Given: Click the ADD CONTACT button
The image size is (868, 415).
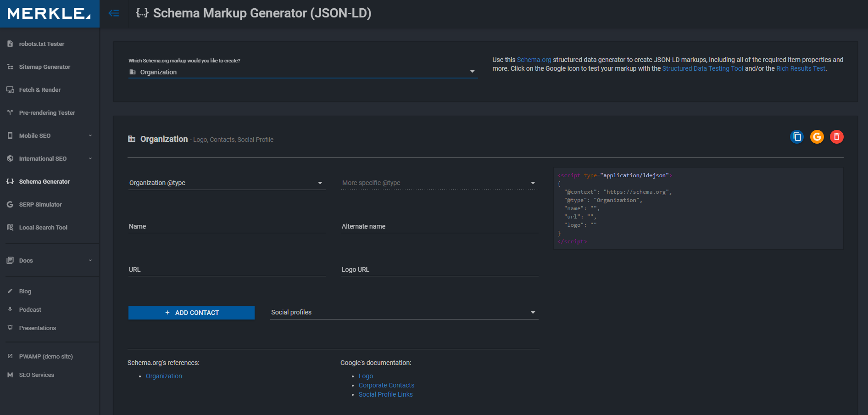Looking at the screenshot, I should pyautogui.click(x=191, y=313).
